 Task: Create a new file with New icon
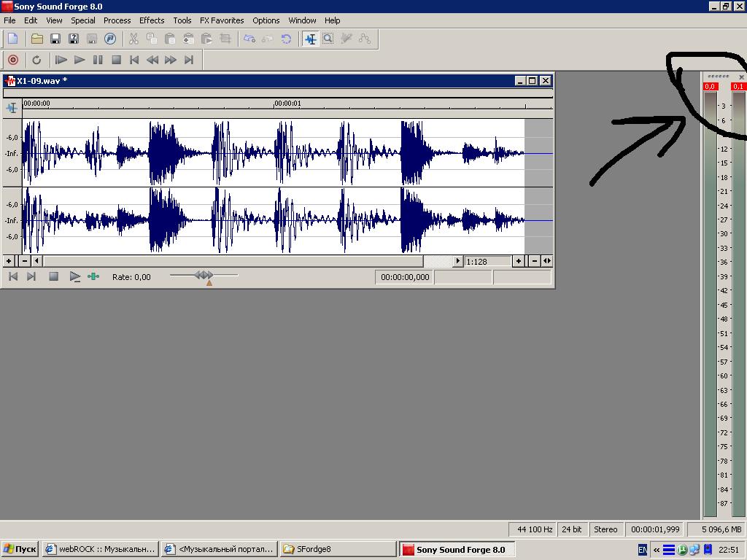[13, 39]
